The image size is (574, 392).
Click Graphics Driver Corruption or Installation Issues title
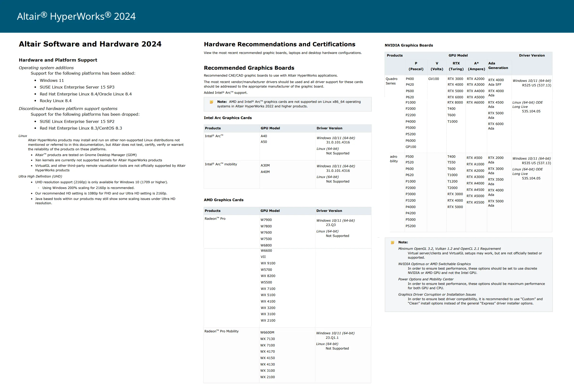pyautogui.click(x=437, y=295)
